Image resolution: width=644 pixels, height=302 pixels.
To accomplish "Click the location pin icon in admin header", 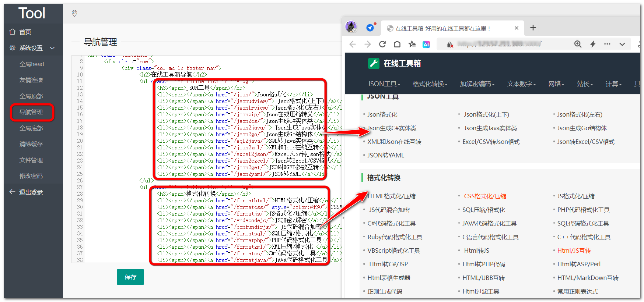I will [74, 14].
